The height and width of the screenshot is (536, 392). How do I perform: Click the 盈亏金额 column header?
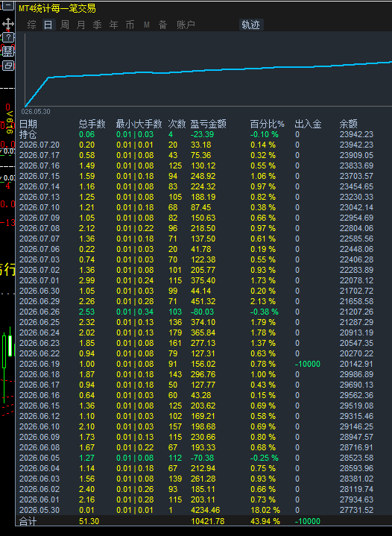(208, 124)
